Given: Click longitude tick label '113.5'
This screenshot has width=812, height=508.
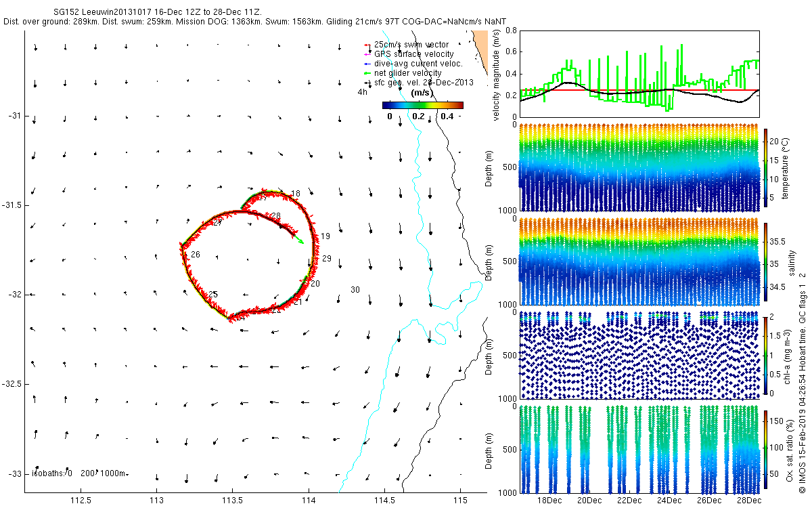Looking at the screenshot, I should coord(233,501).
